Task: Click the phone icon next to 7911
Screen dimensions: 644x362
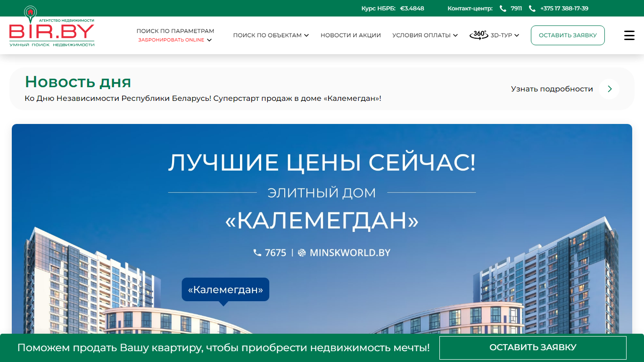Action: coord(503,8)
